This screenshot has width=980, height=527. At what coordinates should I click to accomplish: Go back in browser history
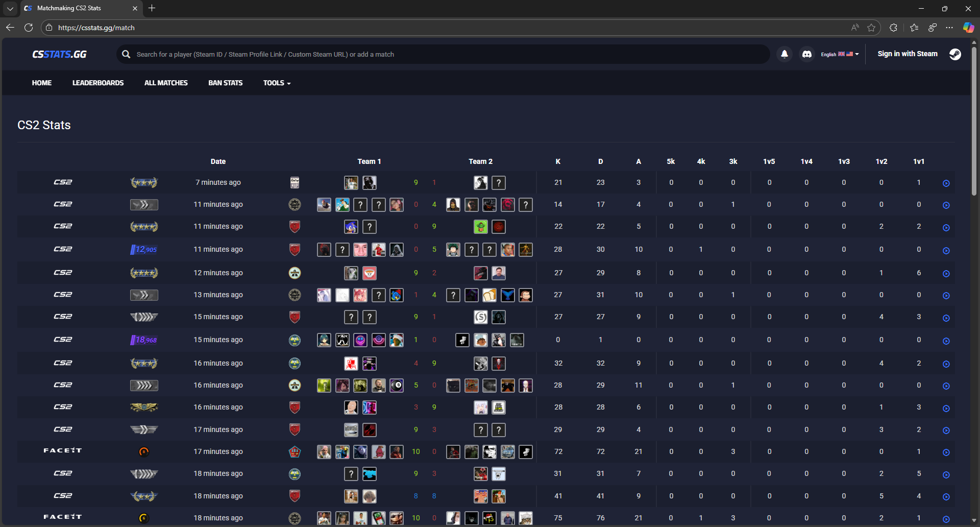pyautogui.click(x=10, y=28)
